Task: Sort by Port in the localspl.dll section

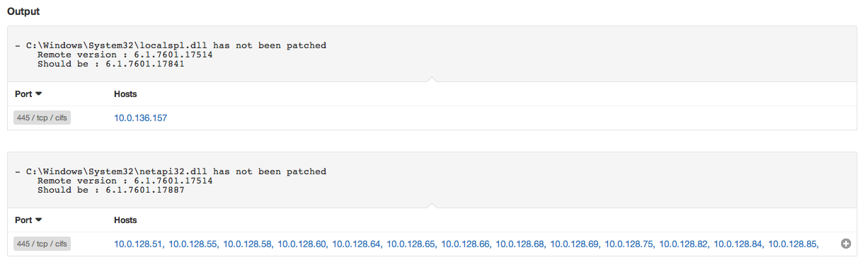Action: click(x=28, y=93)
